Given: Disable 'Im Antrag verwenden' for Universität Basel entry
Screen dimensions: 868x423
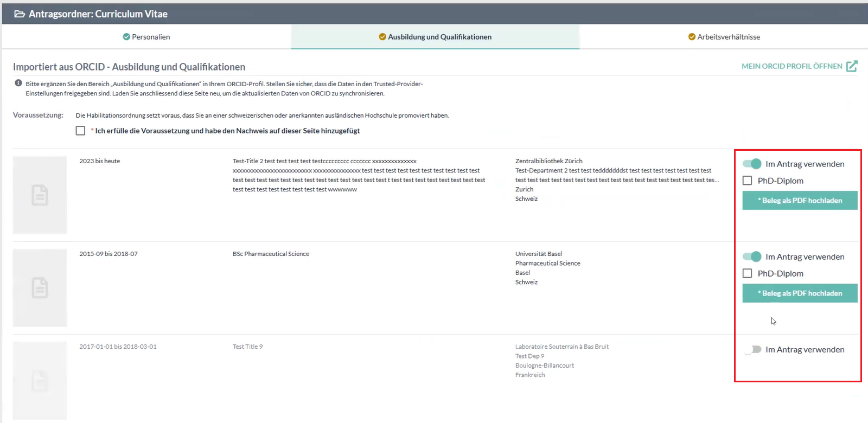Looking at the screenshot, I should [x=752, y=257].
